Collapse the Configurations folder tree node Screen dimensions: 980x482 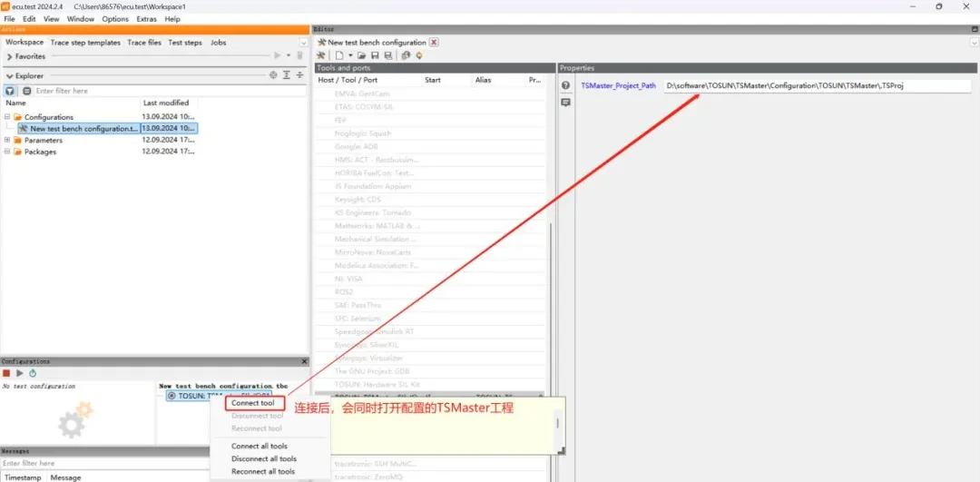[x=7, y=117]
